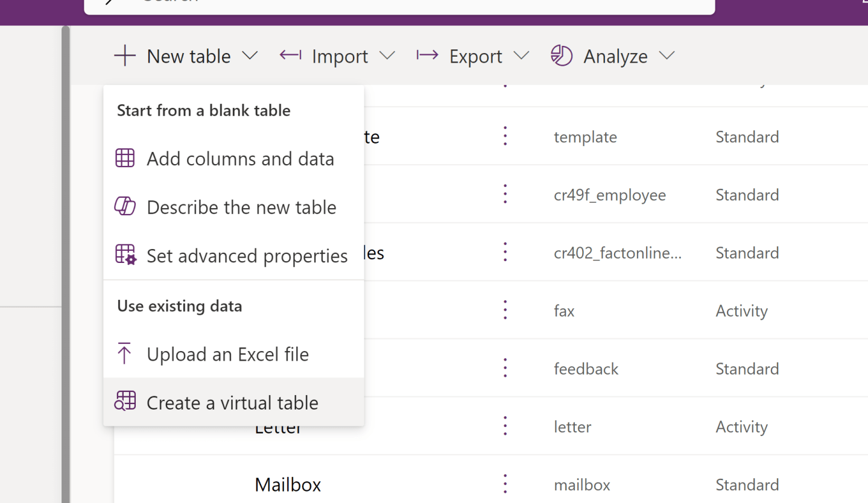Open commands menu for the template table

504,136
